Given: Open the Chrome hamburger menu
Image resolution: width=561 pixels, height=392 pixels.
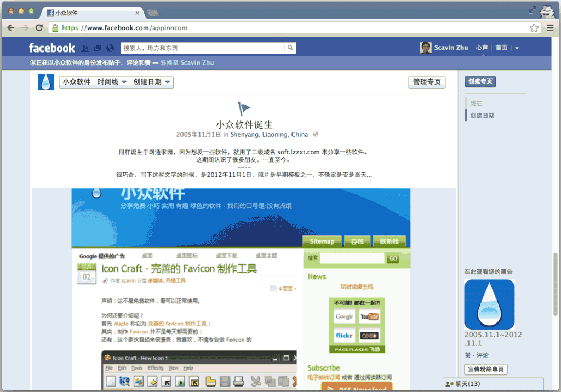Looking at the screenshot, I should coord(550,28).
